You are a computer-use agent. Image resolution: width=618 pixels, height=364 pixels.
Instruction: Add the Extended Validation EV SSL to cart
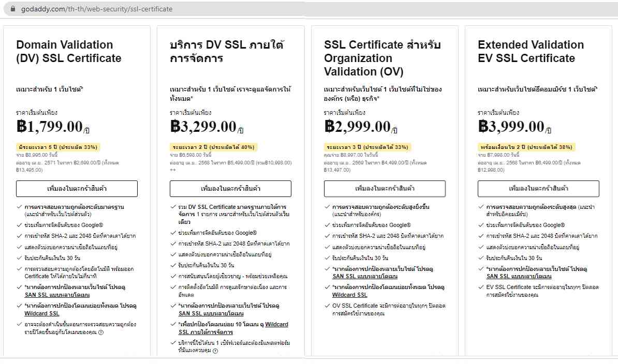(x=538, y=189)
